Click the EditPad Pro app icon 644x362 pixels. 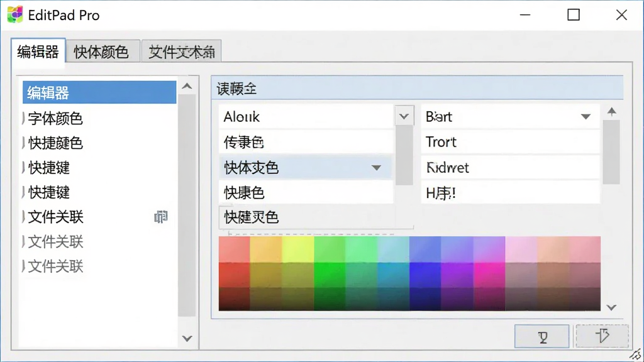click(15, 15)
